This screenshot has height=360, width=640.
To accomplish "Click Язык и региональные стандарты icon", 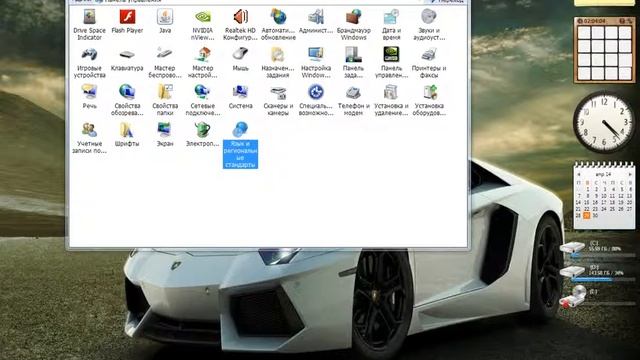I will (240, 145).
